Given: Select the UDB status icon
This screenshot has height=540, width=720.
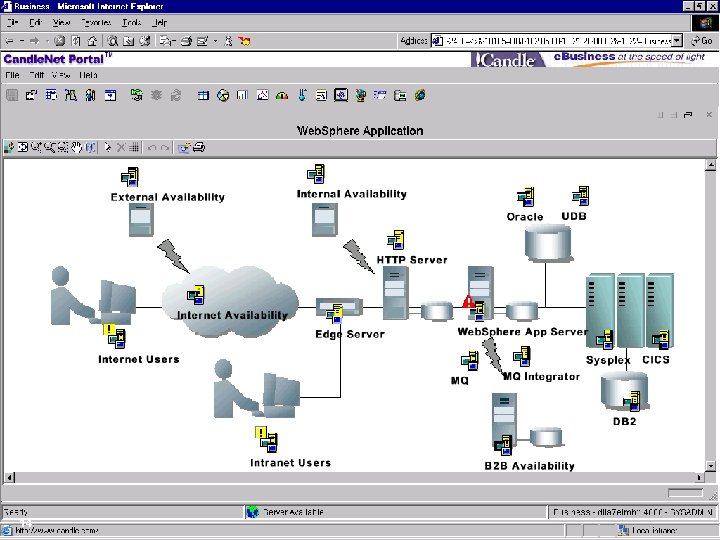Looking at the screenshot, I should click(x=581, y=196).
